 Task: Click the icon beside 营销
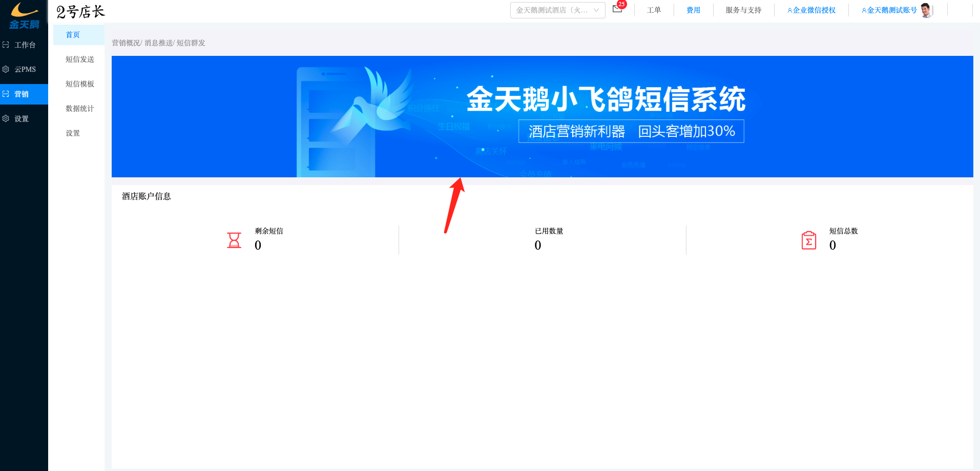click(x=6, y=94)
